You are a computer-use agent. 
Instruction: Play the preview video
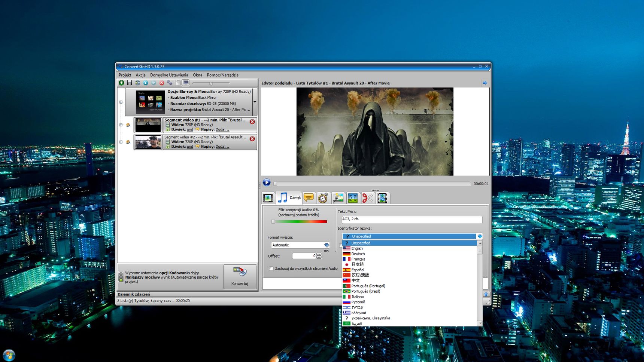click(267, 182)
